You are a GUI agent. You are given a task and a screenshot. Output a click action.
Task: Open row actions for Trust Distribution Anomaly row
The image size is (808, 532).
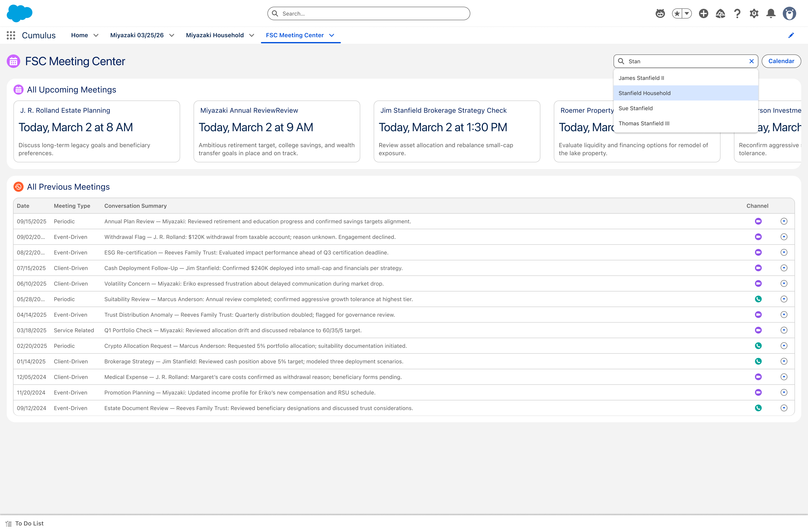784,315
